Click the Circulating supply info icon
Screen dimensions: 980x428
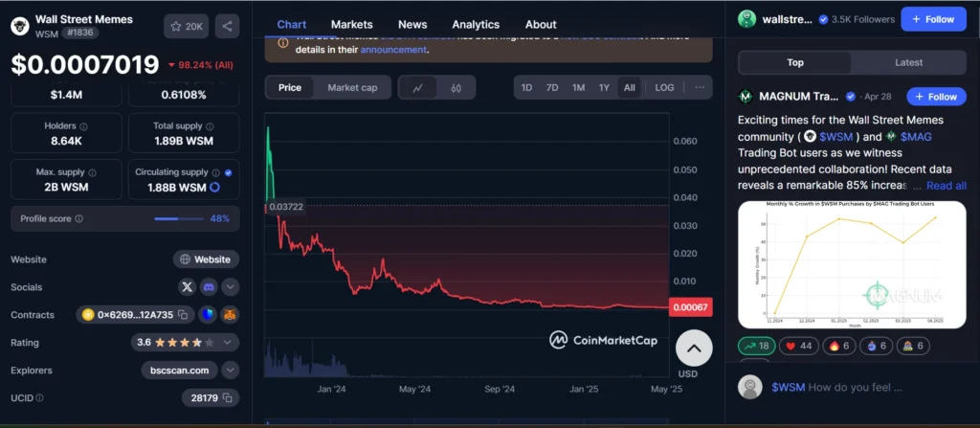215,172
